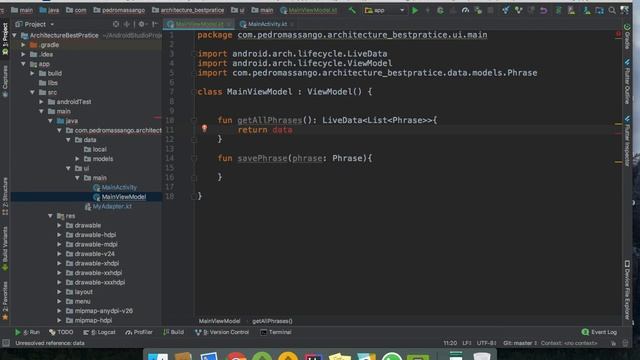
Task: Open the Profile app gauge icon
Action: click(x=465, y=10)
